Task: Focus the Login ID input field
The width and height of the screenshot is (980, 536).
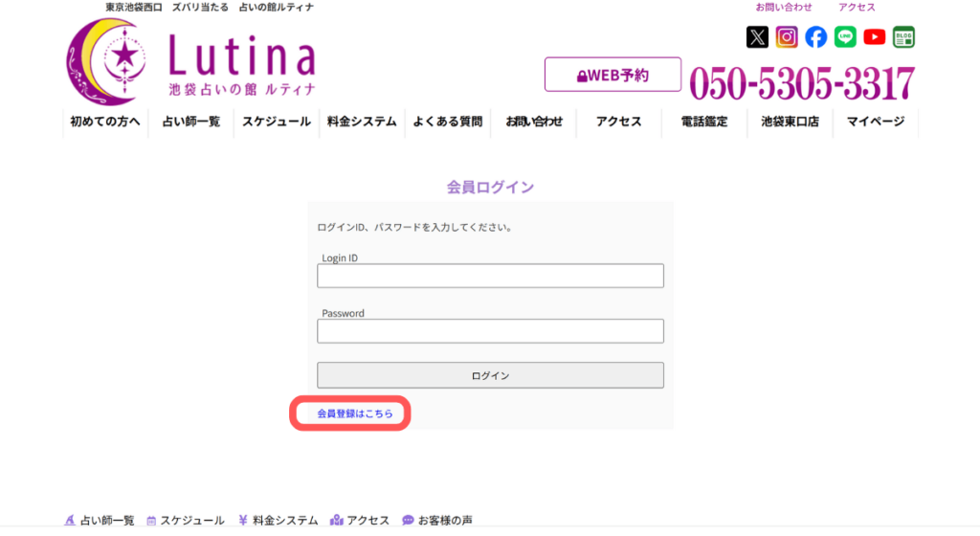Action: [x=490, y=277]
